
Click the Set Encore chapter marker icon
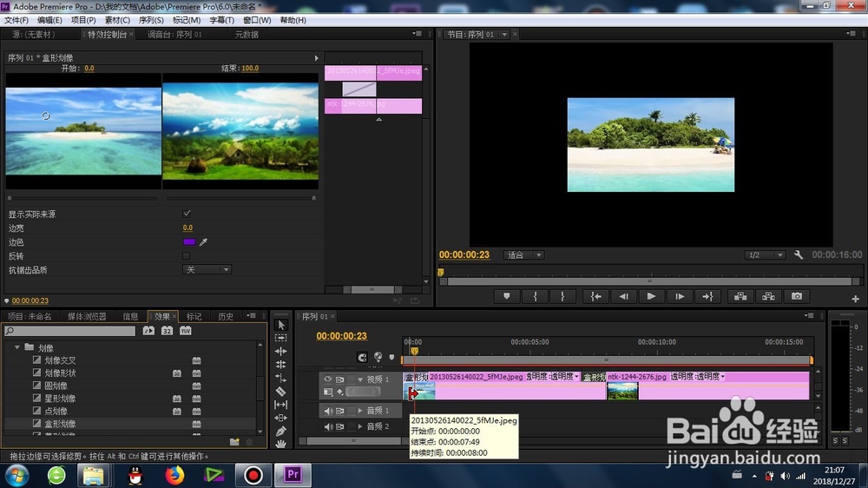[x=378, y=357]
